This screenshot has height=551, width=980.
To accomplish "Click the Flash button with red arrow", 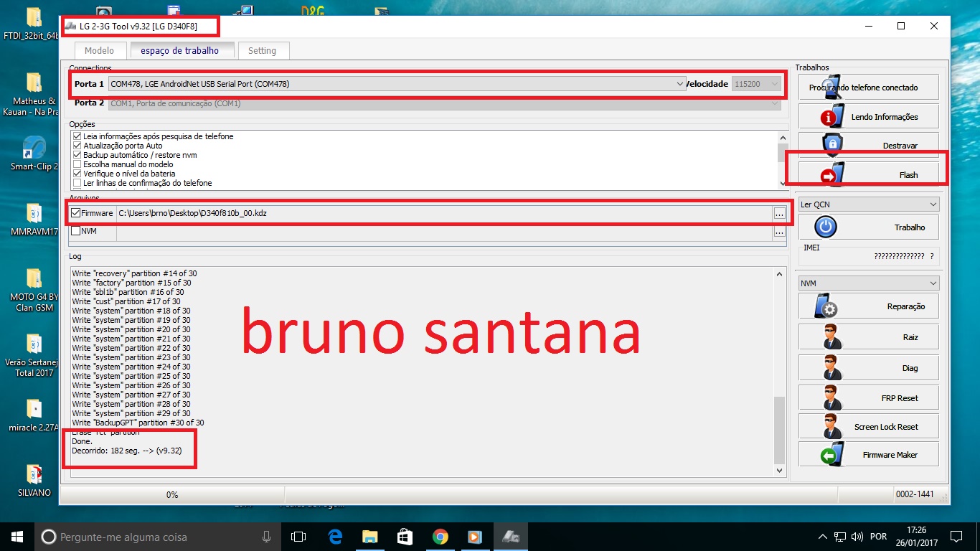I will 868,174.
